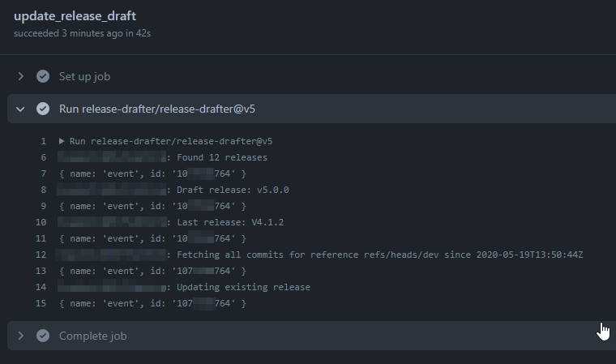Open log line number 15

click(x=41, y=303)
